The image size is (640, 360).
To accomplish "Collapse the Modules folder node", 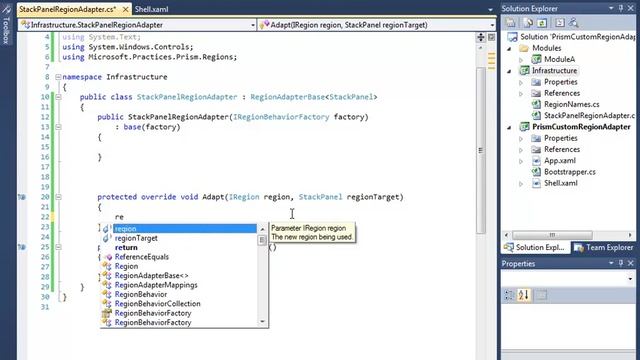I will coord(509,49).
